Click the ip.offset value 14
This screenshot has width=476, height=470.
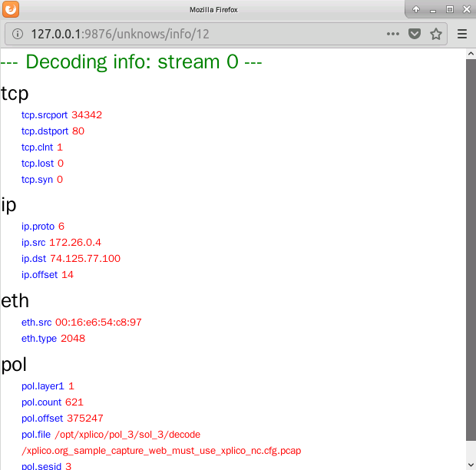click(68, 275)
